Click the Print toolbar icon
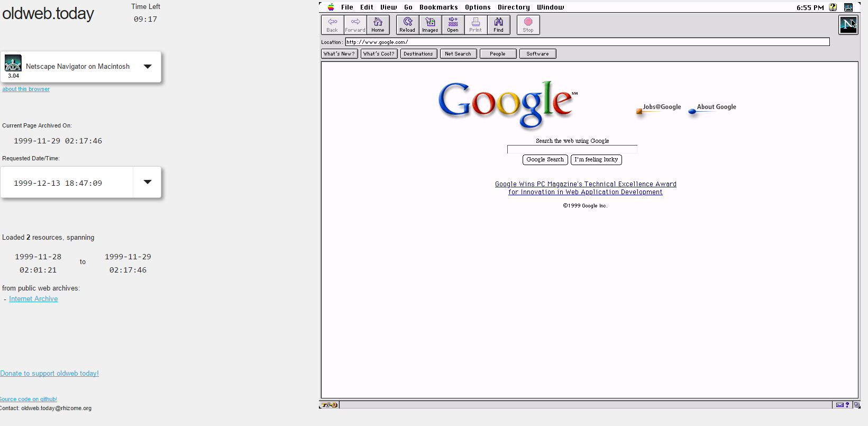Viewport: 868px width, 426px height. click(x=476, y=25)
